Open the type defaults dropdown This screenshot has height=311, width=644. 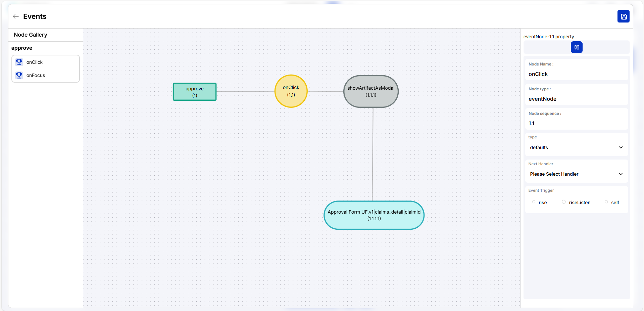tap(576, 147)
